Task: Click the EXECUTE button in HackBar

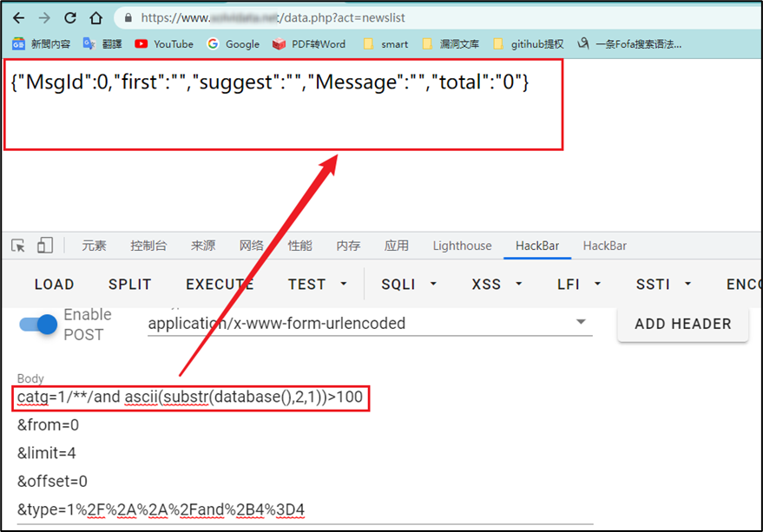Action: click(220, 285)
